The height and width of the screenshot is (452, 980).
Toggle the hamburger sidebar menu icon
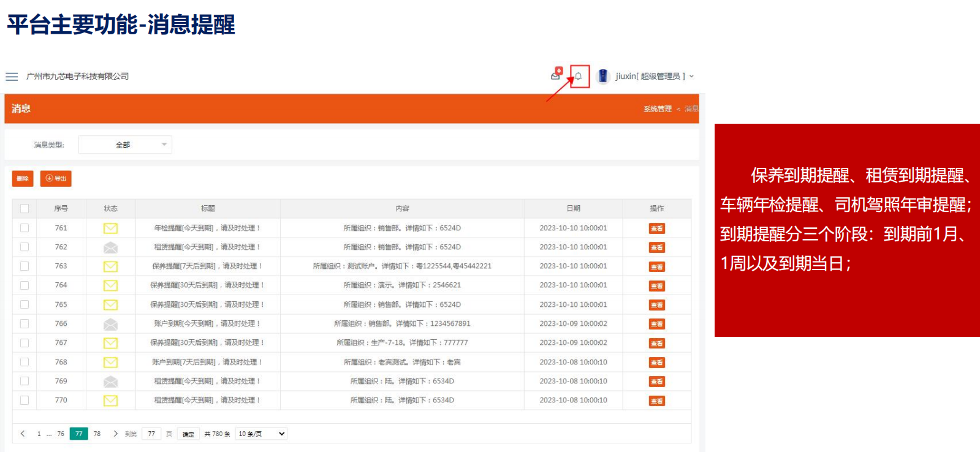coord(12,77)
